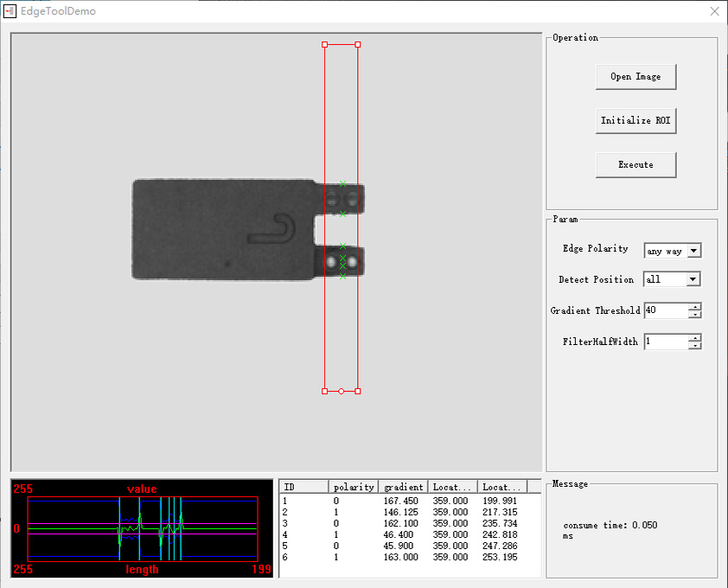Click the ID column header
Screen dimensions: 728x588
coord(303,486)
